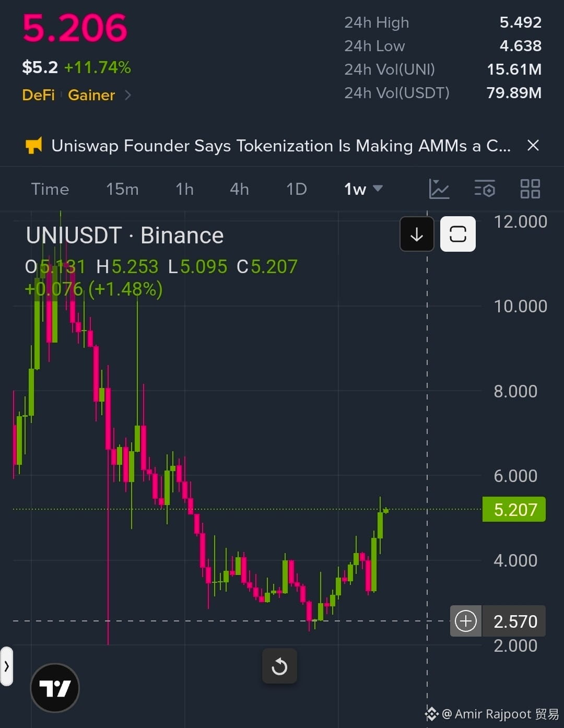The image size is (564, 728).
Task: Switch to the 1h timeframe
Action: pos(184,189)
